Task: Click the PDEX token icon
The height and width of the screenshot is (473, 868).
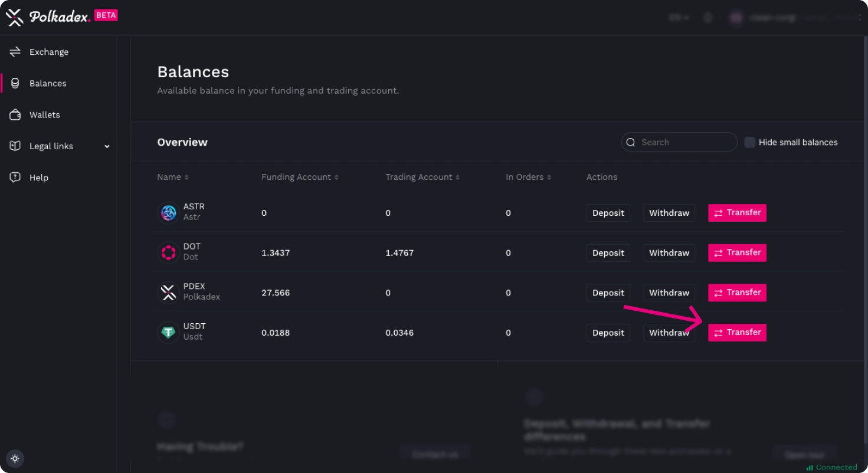Action: (169, 293)
